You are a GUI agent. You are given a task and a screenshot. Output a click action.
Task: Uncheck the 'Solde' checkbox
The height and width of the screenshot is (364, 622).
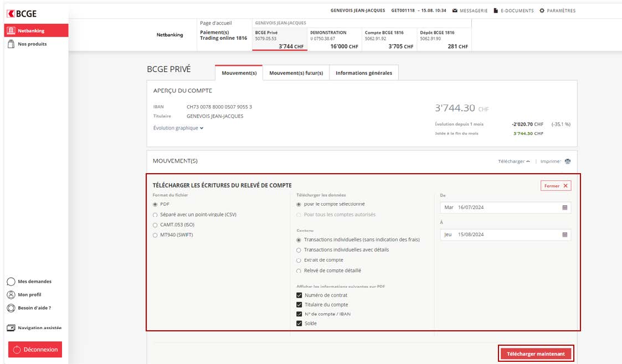[x=299, y=324]
